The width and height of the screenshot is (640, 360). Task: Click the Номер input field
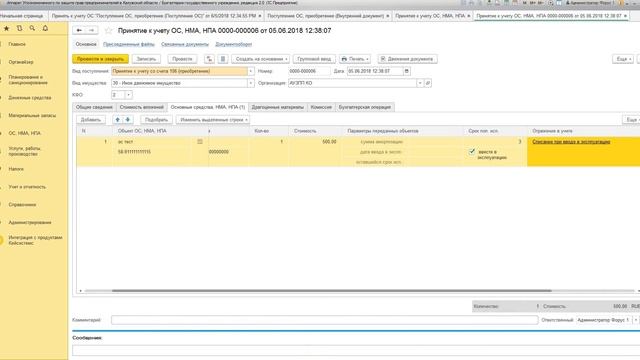pyautogui.click(x=309, y=71)
